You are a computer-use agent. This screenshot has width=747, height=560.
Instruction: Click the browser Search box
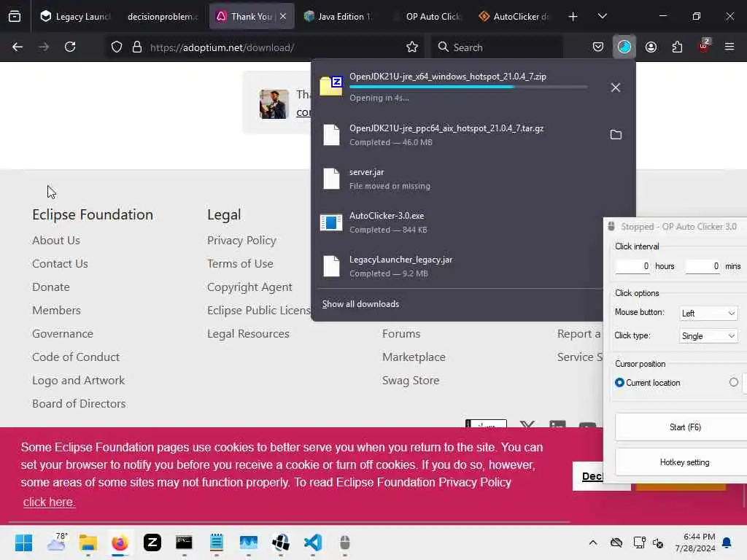pyautogui.click(x=498, y=47)
